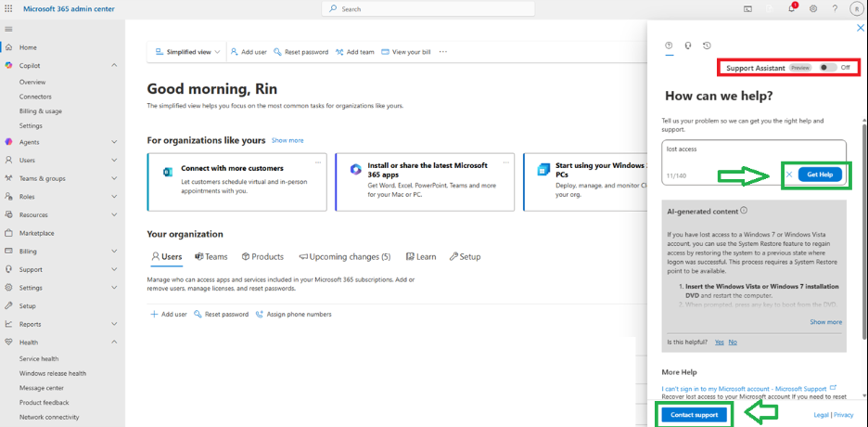This screenshot has width=868, height=427.
Task: Select the Products organization tab
Action: click(x=262, y=257)
